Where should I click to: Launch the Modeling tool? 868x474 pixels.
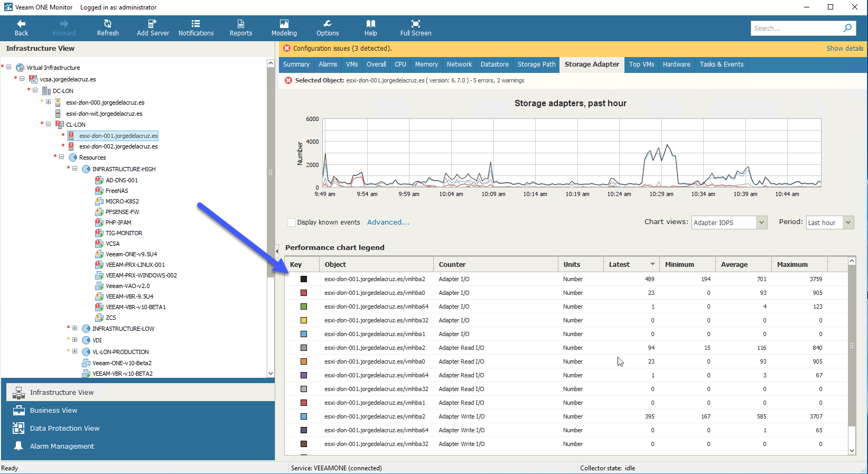click(x=284, y=27)
